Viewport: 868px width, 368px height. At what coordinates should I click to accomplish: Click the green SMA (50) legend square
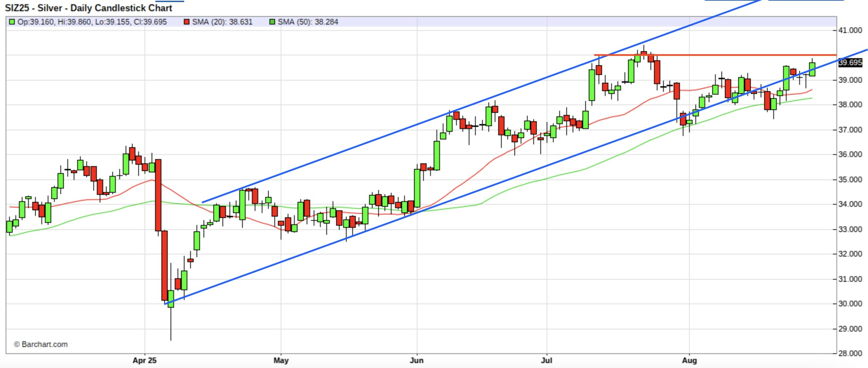[272, 22]
